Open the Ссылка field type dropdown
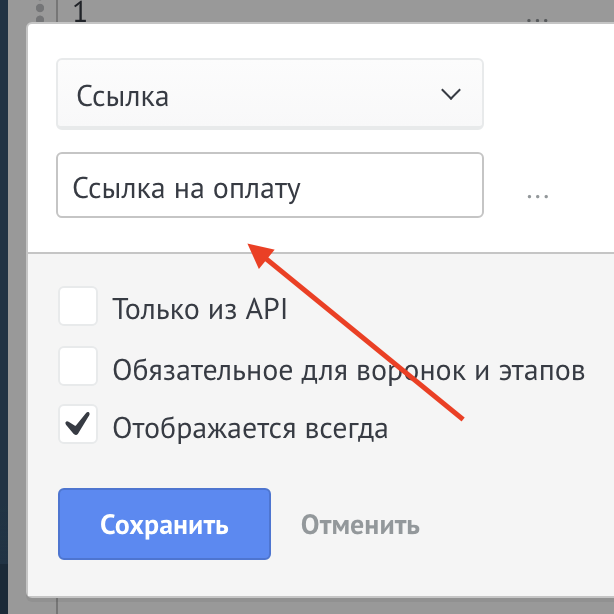Screen dimensions: 614x614 point(270,95)
